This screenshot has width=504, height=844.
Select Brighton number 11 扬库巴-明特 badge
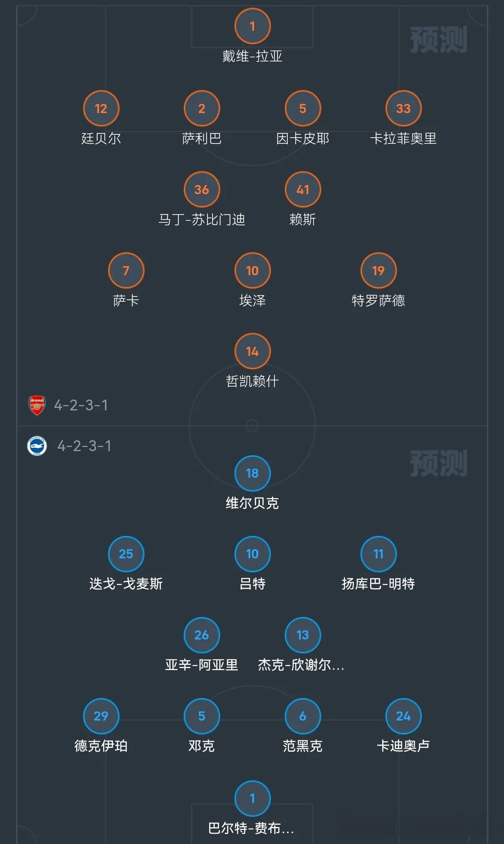point(378,554)
